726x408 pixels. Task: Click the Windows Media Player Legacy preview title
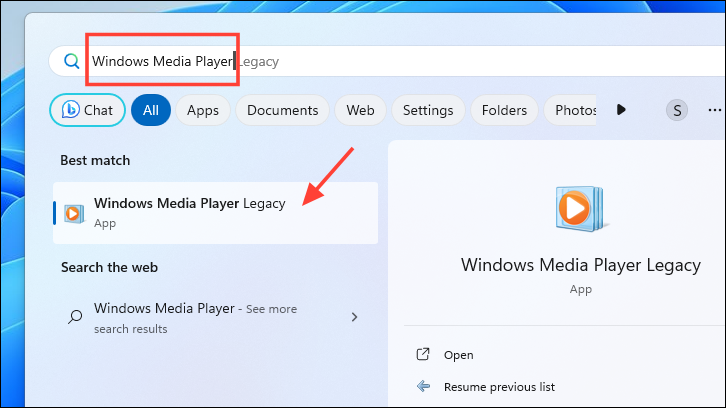pyautogui.click(x=581, y=265)
